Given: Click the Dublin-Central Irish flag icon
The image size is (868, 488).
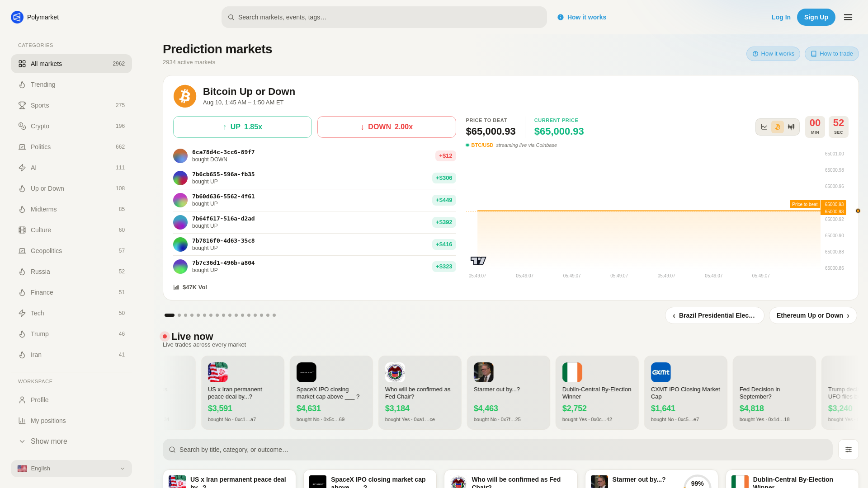Looking at the screenshot, I should point(572,372).
